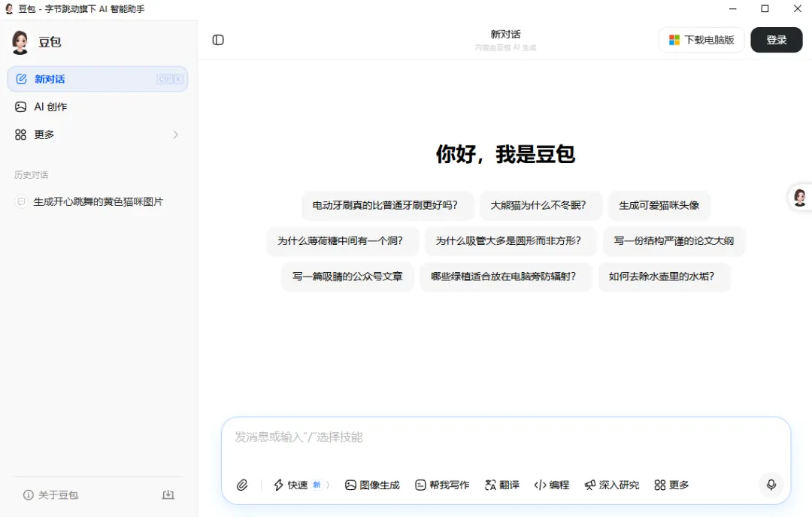This screenshot has height=517, width=812.
Task: Click suggestion 写一篇吸睛的公众号文章
Action: coord(347,277)
